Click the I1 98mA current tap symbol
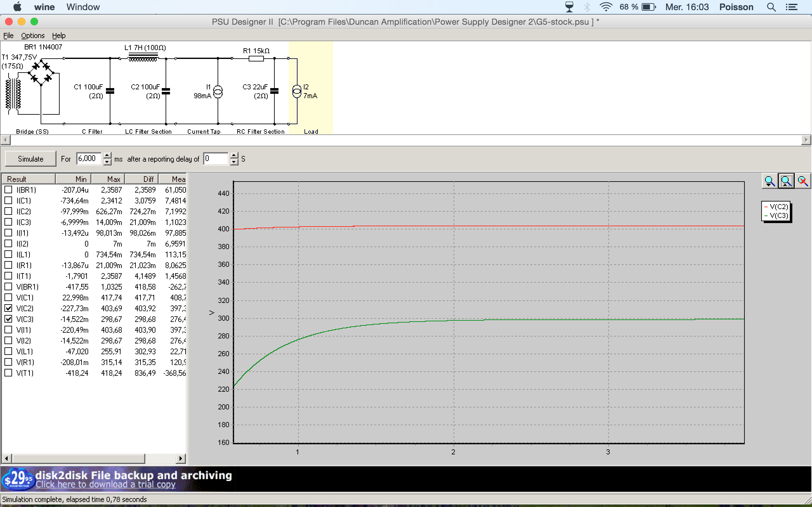Image resolution: width=812 pixels, height=507 pixels. tap(218, 92)
